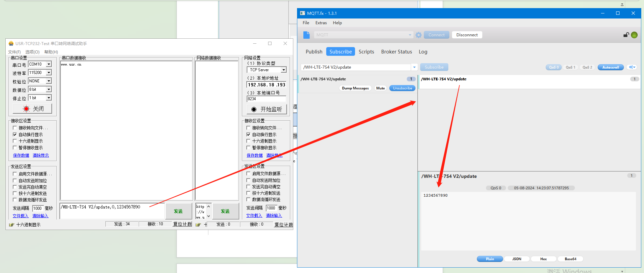This screenshot has width=644, height=273.
Task: Open the subscribe options gears menu
Action: [632, 67]
